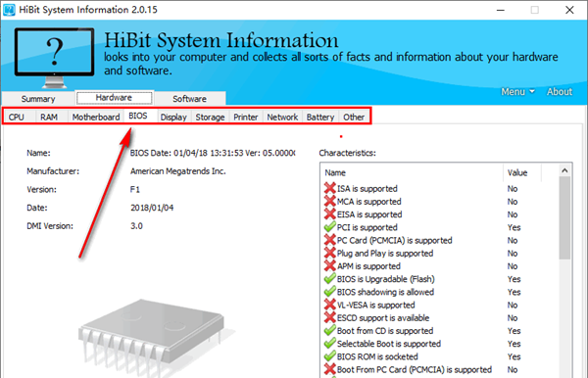Click the red X icon for PC Card (PCMCIA) is supported
The height and width of the screenshot is (378, 588).
click(329, 240)
